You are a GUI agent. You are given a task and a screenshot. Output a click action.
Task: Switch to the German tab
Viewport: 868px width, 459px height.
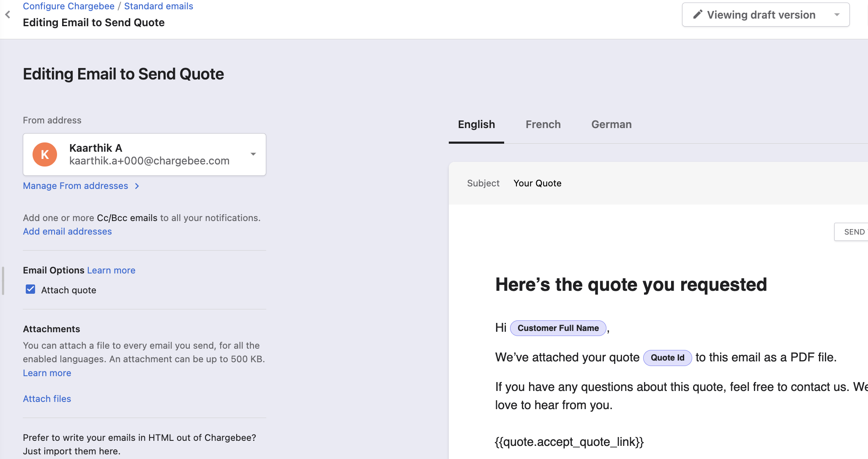tap(611, 125)
